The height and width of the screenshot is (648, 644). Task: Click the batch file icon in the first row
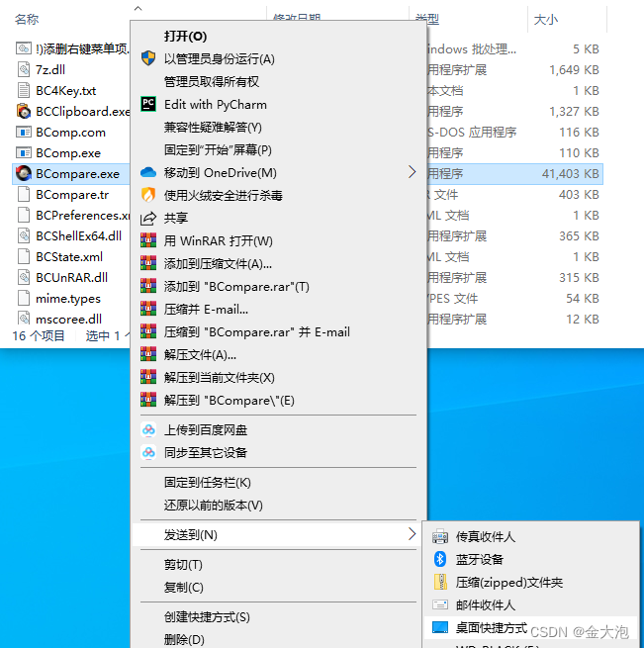pos(24,48)
